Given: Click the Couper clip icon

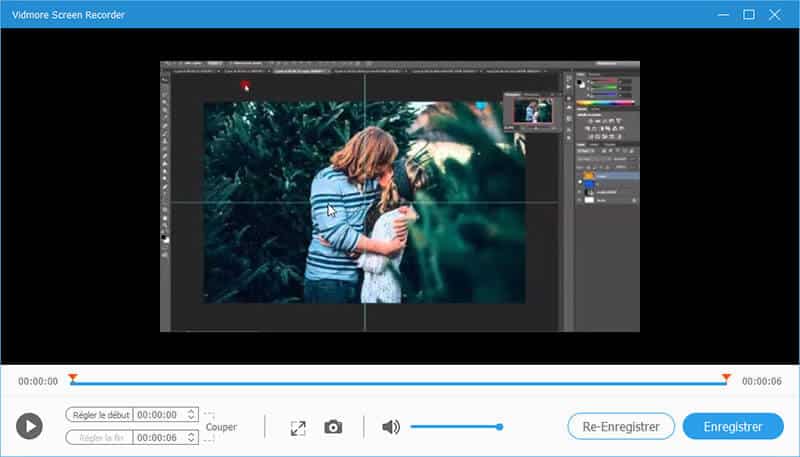Looking at the screenshot, I should [x=219, y=427].
